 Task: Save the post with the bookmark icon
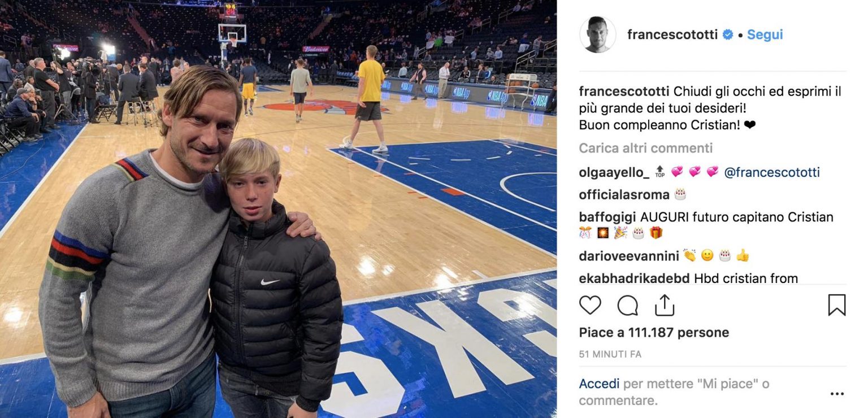click(x=836, y=305)
